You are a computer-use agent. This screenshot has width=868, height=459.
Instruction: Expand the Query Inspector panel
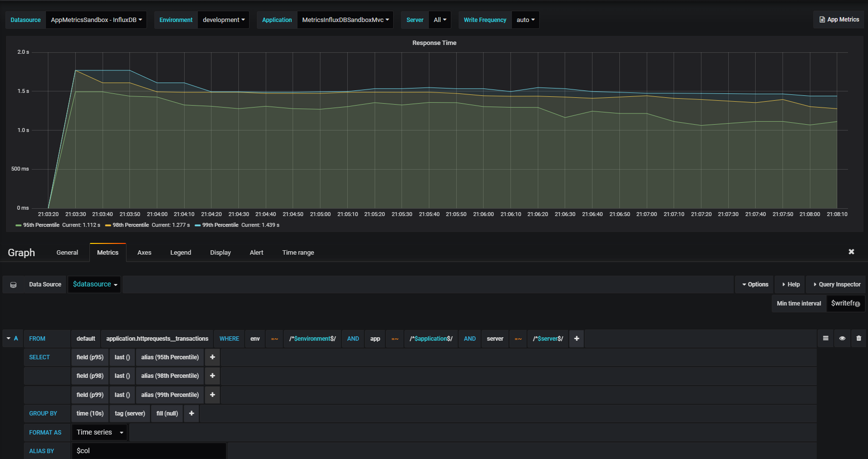tap(835, 284)
